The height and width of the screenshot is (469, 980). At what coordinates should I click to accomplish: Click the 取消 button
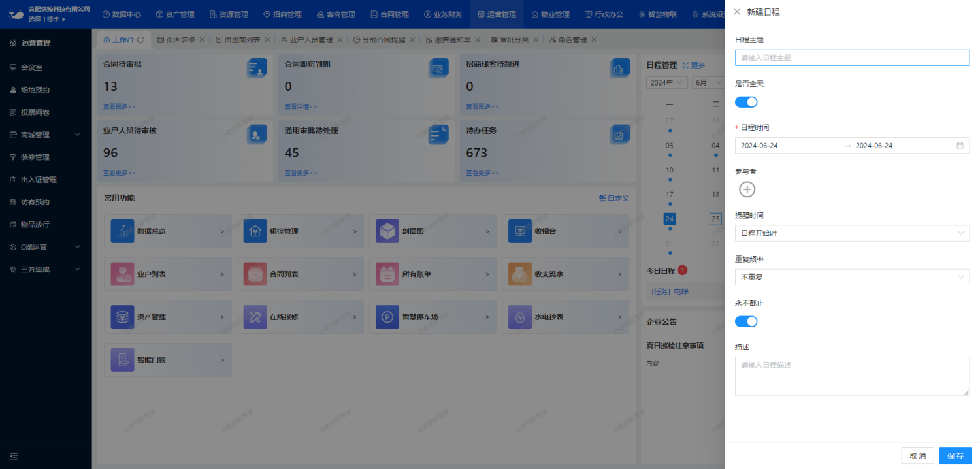click(x=917, y=455)
